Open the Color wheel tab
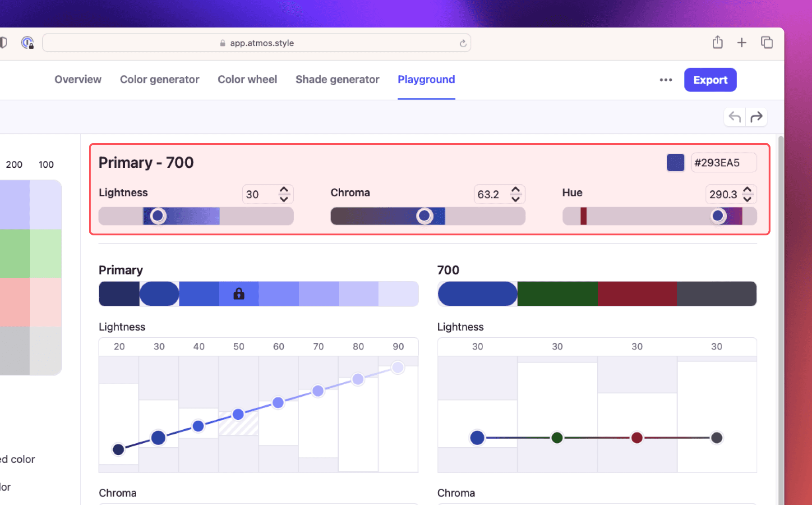The height and width of the screenshot is (505, 812). coord(247,79)
